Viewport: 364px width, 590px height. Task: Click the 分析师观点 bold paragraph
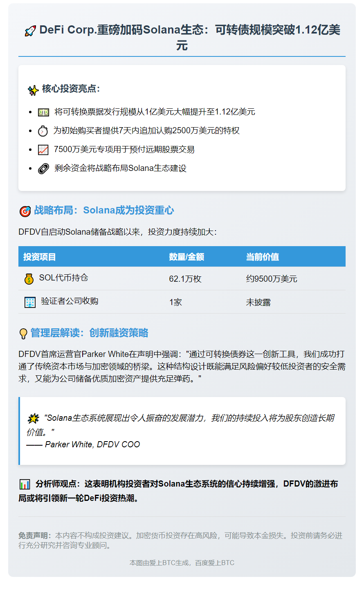point(178,491)
